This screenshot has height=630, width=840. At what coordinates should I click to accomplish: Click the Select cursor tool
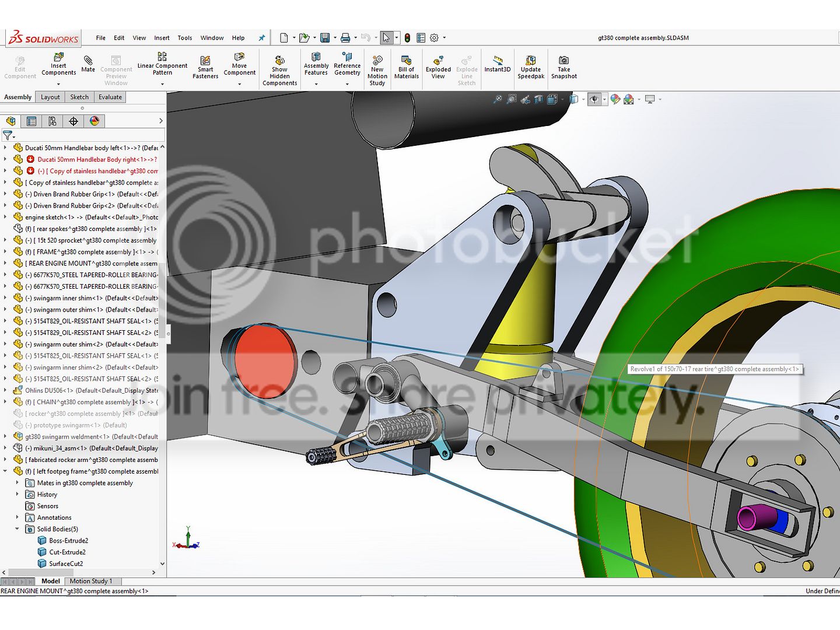386,38
